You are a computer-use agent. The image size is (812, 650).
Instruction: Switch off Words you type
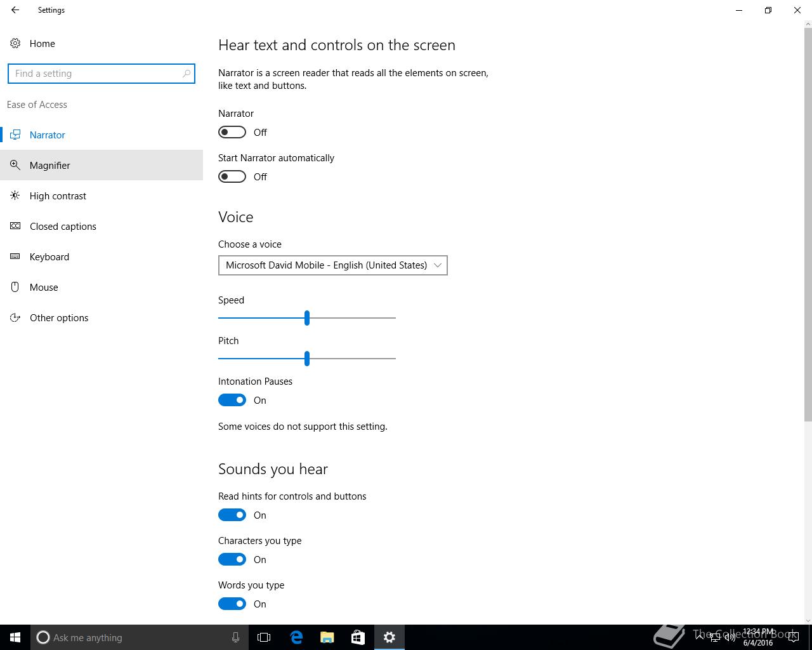tap(232, 604)
